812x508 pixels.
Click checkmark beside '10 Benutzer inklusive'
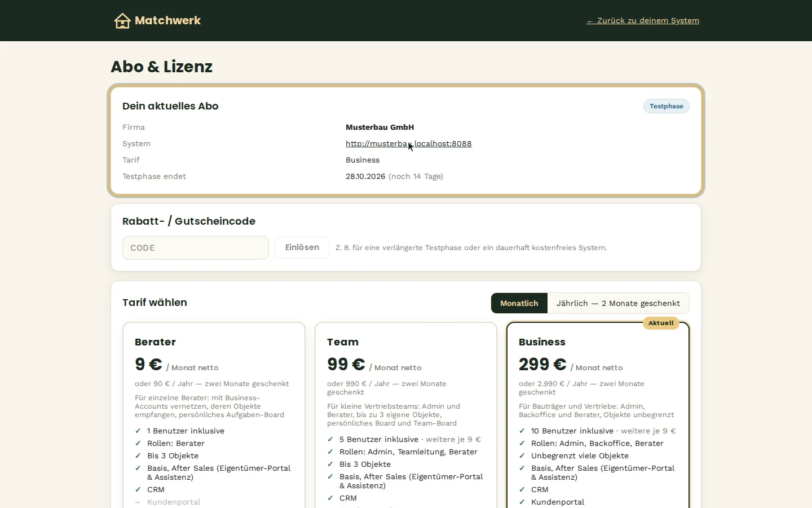(522, 431)
